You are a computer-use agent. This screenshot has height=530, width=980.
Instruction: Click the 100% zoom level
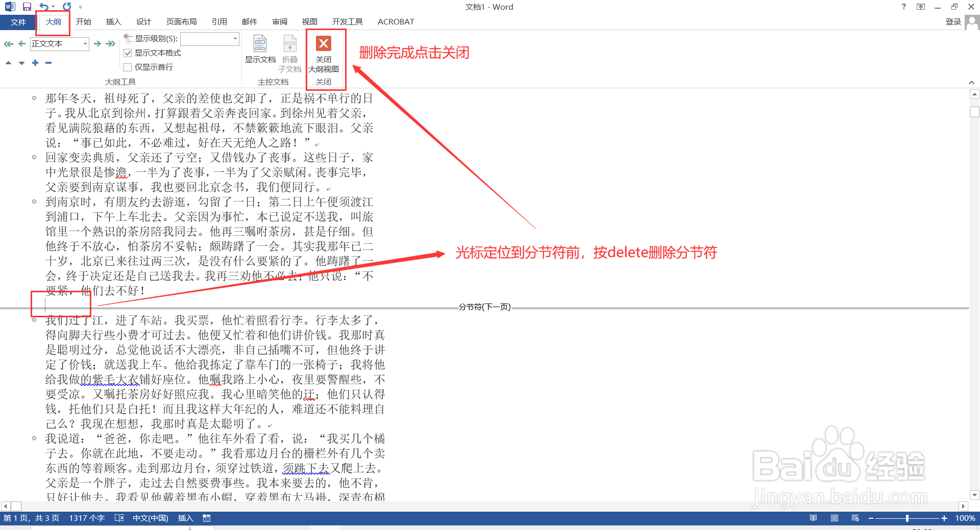pos(965,518)
